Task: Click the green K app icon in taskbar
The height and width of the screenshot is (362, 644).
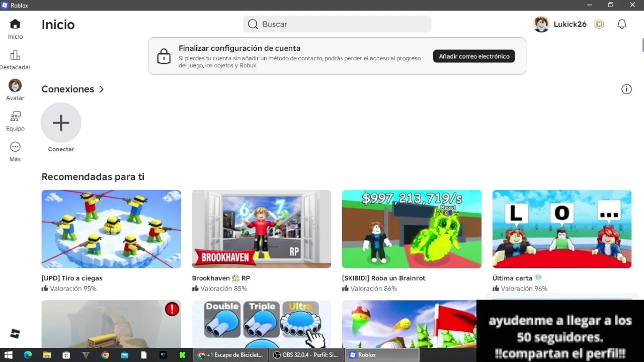Action: click(x=183, y=355)
